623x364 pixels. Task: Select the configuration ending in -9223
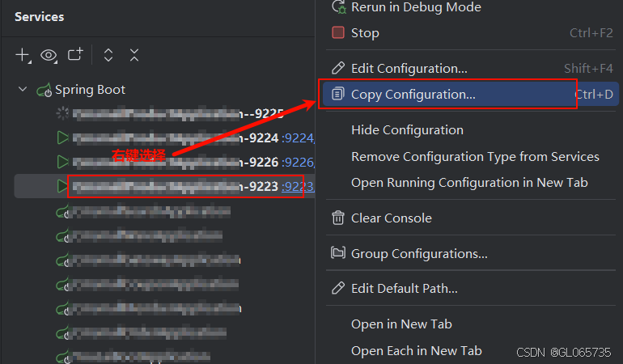(x=176, y=186)
